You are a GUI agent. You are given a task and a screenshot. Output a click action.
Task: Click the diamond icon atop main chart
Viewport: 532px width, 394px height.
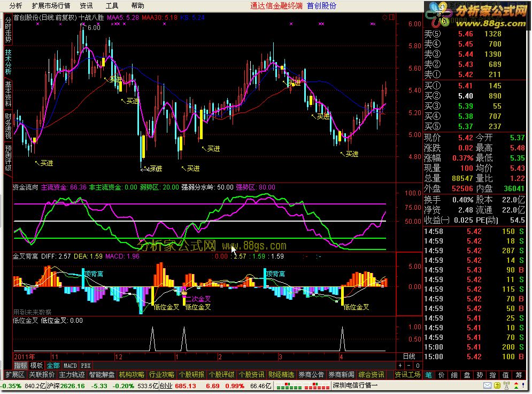click(384, 17)
